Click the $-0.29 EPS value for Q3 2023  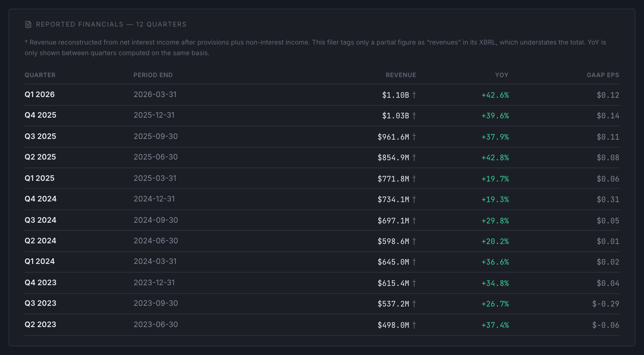pyautogui.click(x=605, y=304)
